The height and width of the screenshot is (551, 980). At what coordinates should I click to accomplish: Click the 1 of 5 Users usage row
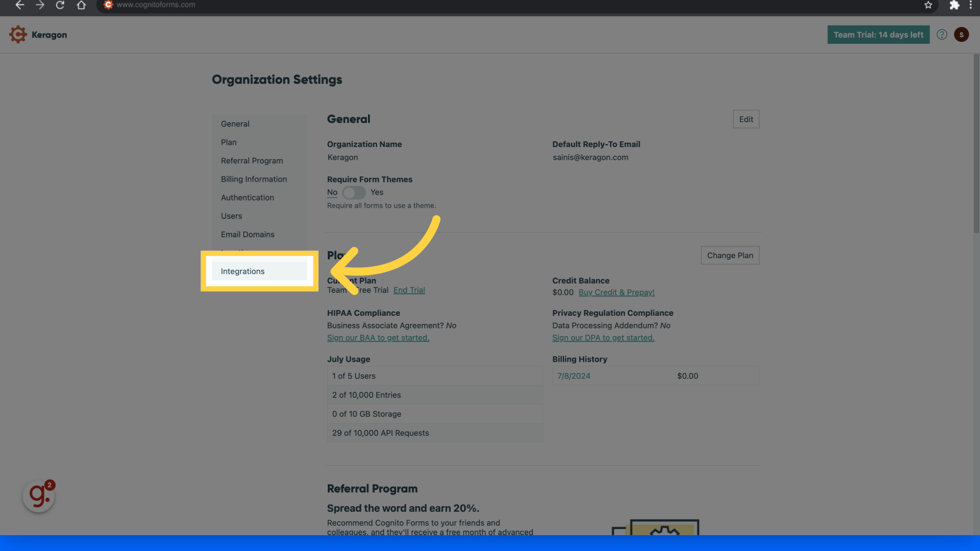pyautogui.click(x=435, y=376)
